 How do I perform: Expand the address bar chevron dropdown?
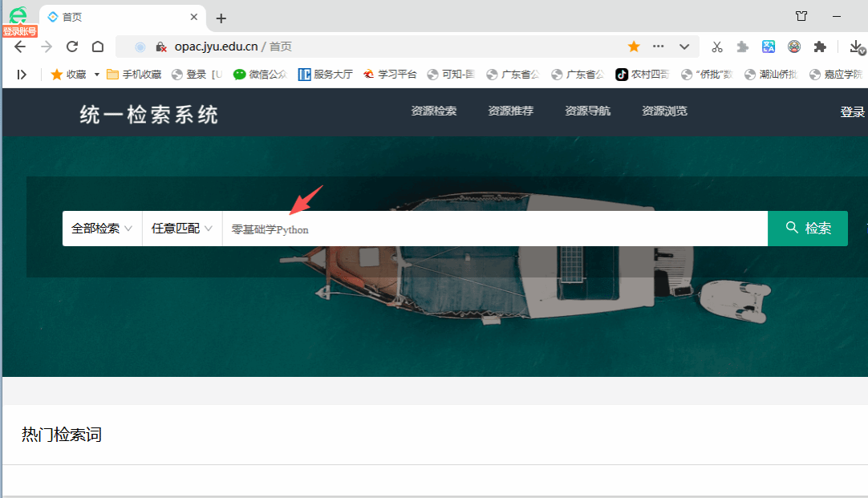(x=684, y=47)
